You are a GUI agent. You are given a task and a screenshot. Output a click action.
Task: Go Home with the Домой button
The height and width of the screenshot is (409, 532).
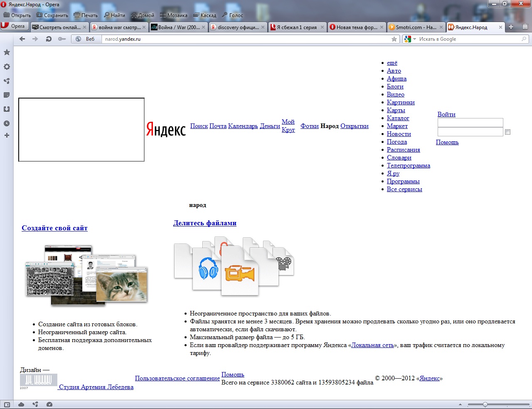coord(143,15)
